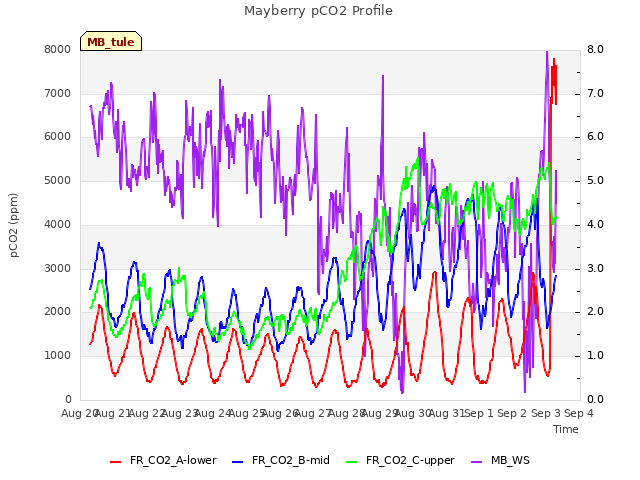Select the 8000 left axis tick label
Viewport: 640px width, 480px height.
(58, 49)
